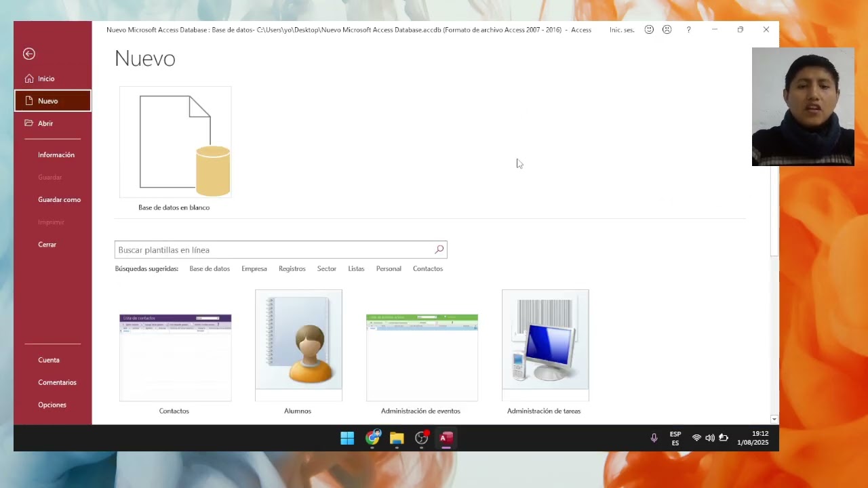This screenshot has height=488, width=868.
Task: Open the Administración de eventos template
Action: click(x=422, y=357)
